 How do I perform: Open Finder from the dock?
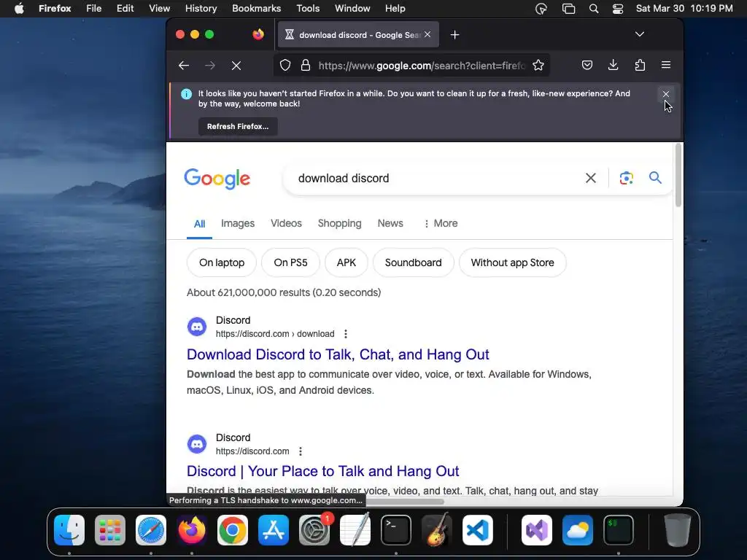[x=69, y=530]
